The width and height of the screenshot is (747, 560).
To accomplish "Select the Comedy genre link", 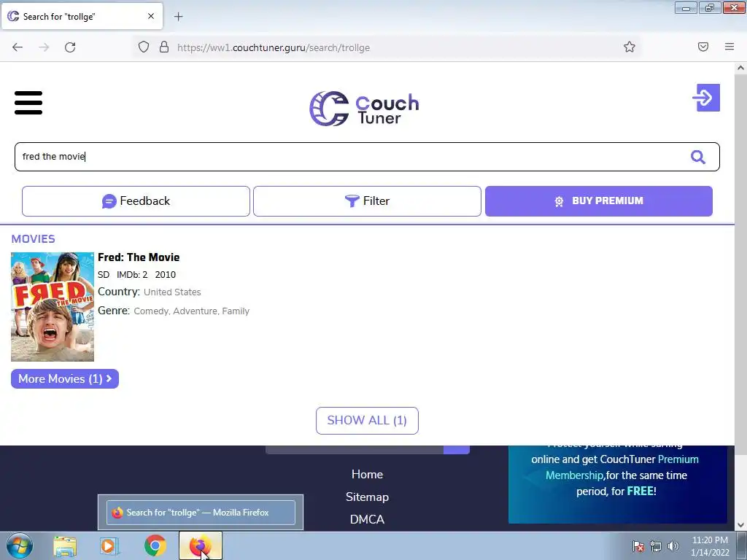I will point(151,311).
